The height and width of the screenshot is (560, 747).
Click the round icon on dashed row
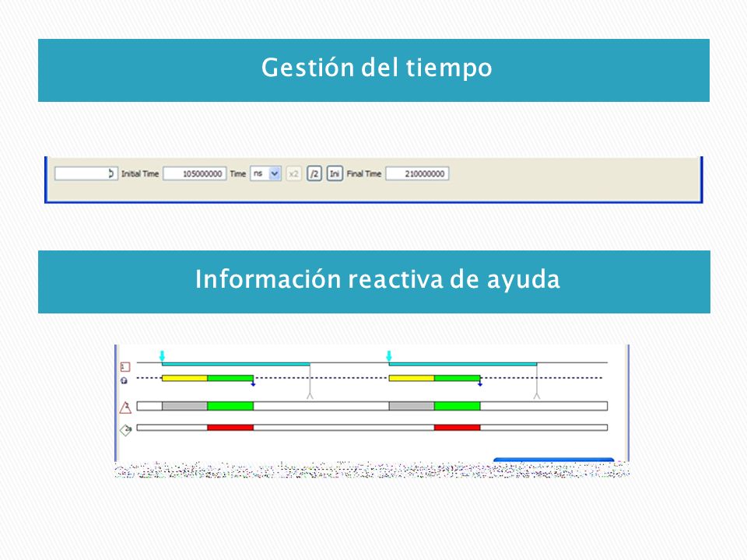click(124, 380)
